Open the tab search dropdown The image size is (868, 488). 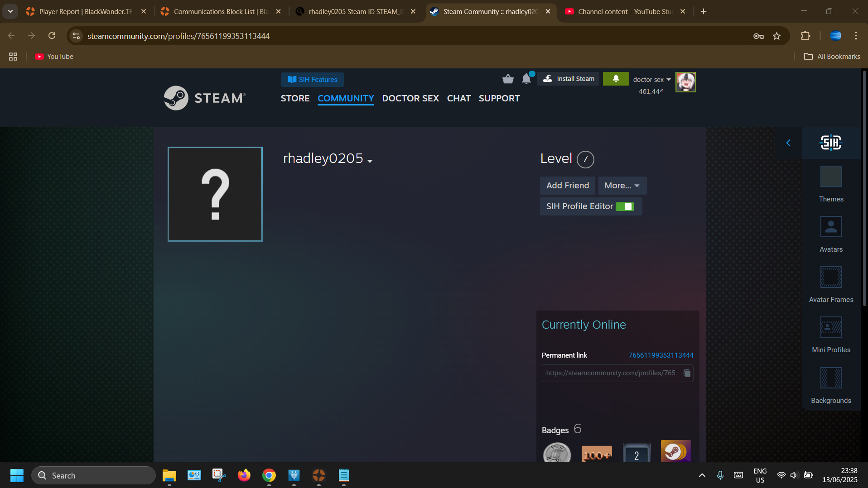pyautogui.click(x=10, y=11)
